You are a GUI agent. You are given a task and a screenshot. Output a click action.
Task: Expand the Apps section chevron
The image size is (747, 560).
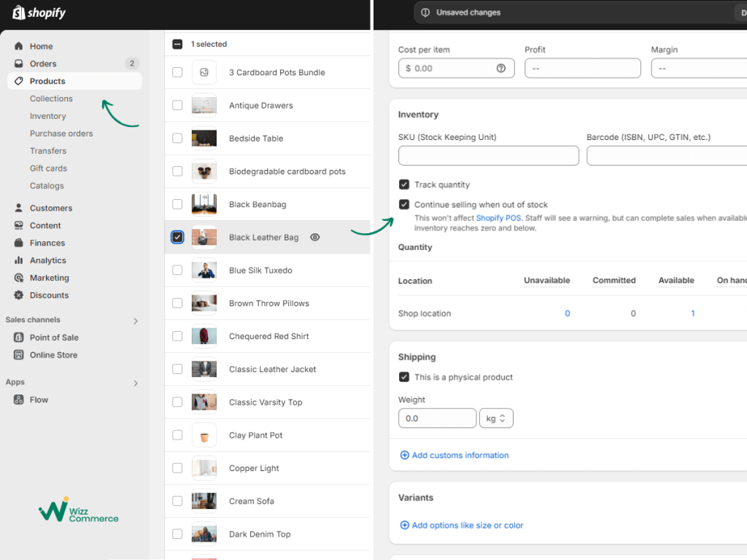tap(136, 384)
